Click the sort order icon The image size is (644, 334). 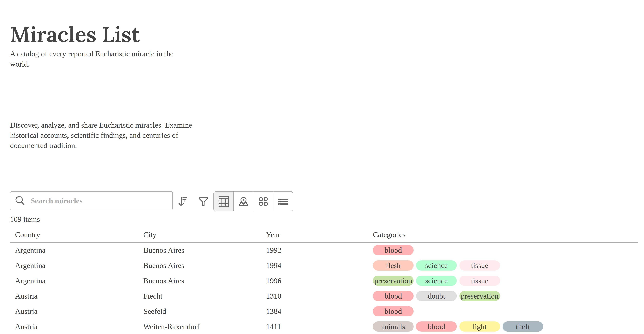[183, 201]
